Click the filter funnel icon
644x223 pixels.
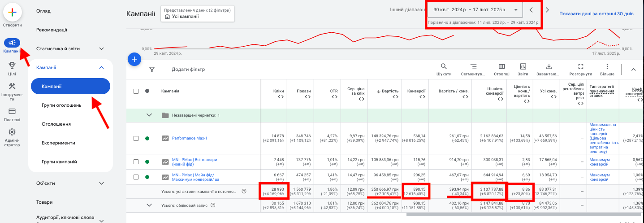click(152, 70)
